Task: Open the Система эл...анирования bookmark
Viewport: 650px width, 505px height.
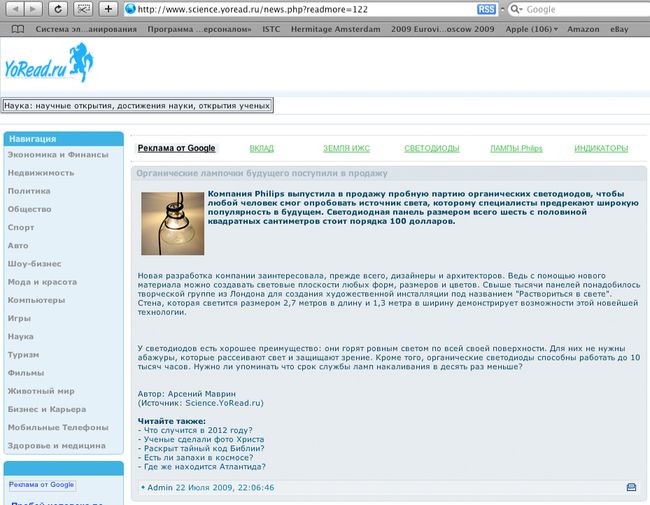Action: 86,29
